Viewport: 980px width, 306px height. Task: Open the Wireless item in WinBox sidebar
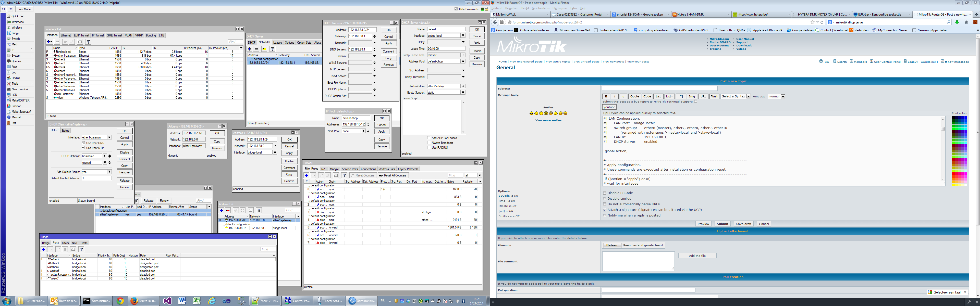click(x=16, y=27)
